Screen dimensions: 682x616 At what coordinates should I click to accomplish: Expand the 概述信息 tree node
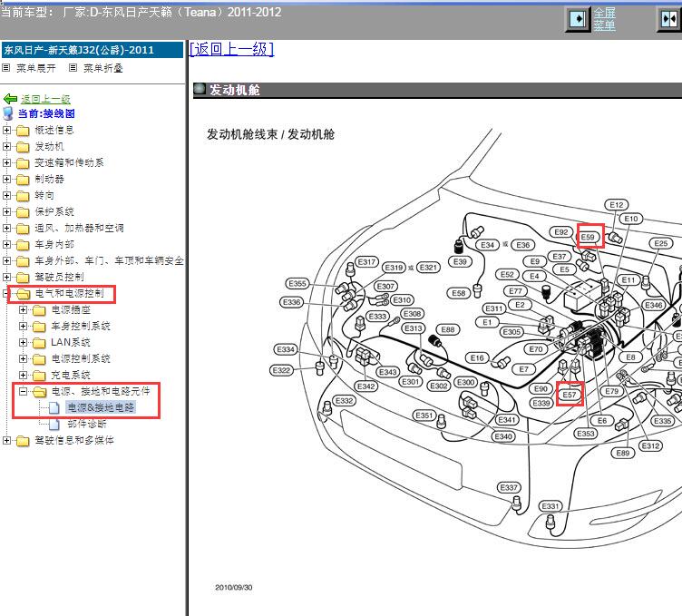click(x=6, y=130)
